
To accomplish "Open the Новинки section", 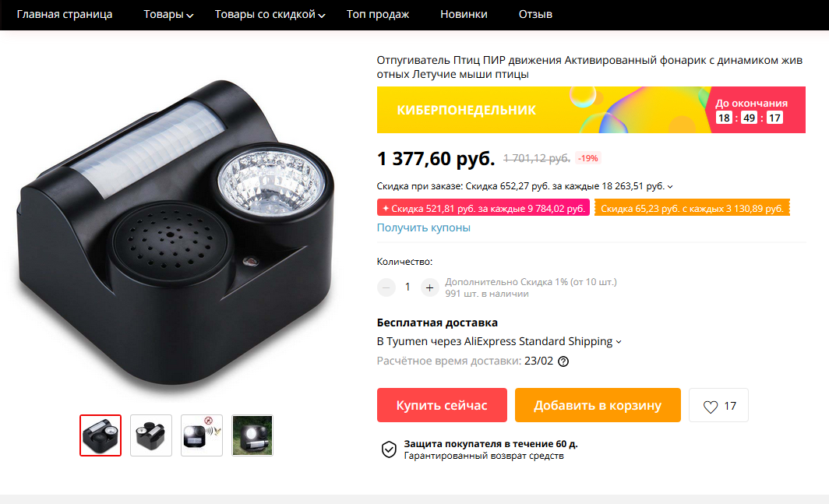I will click(464, 14).
